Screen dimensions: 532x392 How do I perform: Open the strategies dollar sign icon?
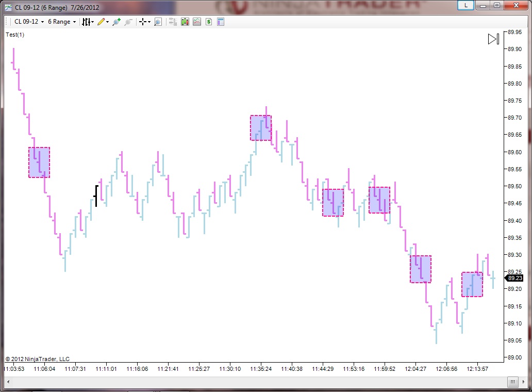(209, 22)
